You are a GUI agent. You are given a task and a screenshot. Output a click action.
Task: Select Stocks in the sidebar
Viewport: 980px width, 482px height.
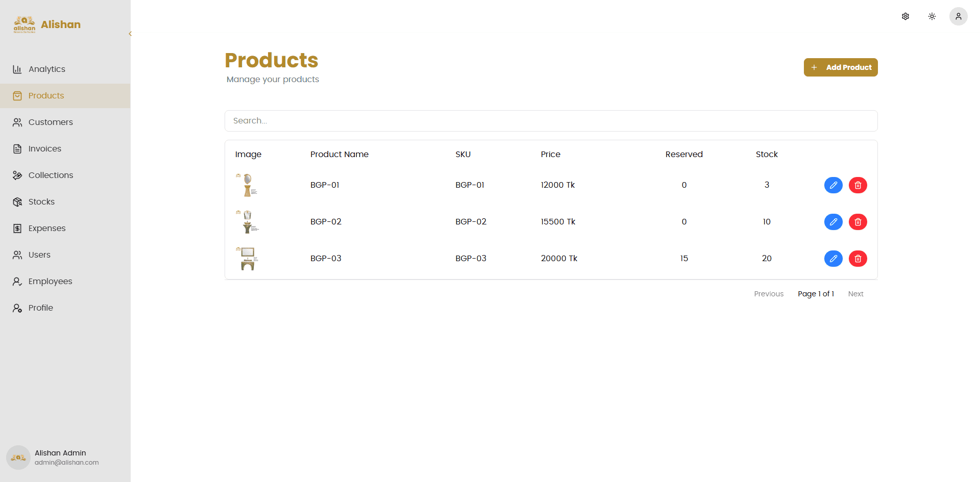click(x=65, y=202)
